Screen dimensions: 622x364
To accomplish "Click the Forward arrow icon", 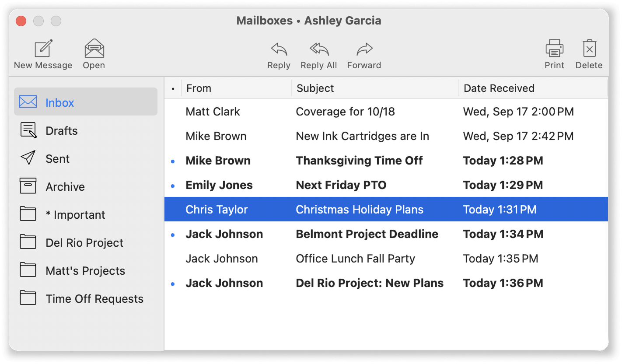I will click(364, 49).
